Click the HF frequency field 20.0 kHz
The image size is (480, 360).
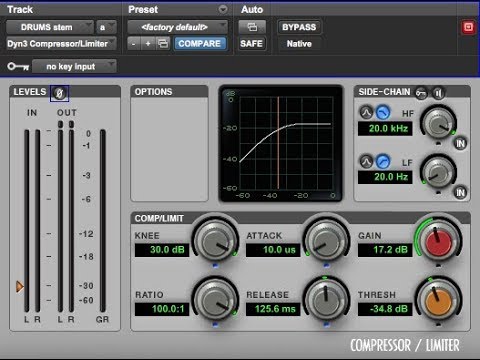click(x=385, y=128)
